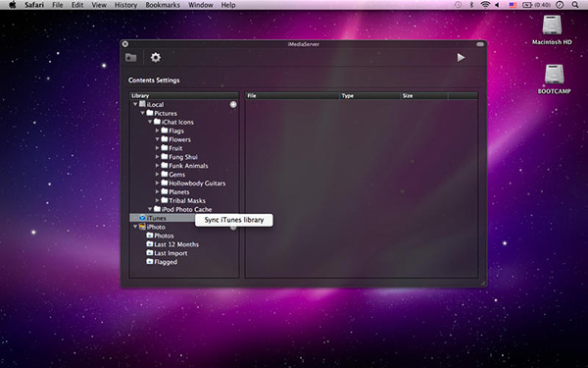The width and height of the screenshot is (588, 368).
Task: Open the Help menu
Action: (x=228, y=5)
